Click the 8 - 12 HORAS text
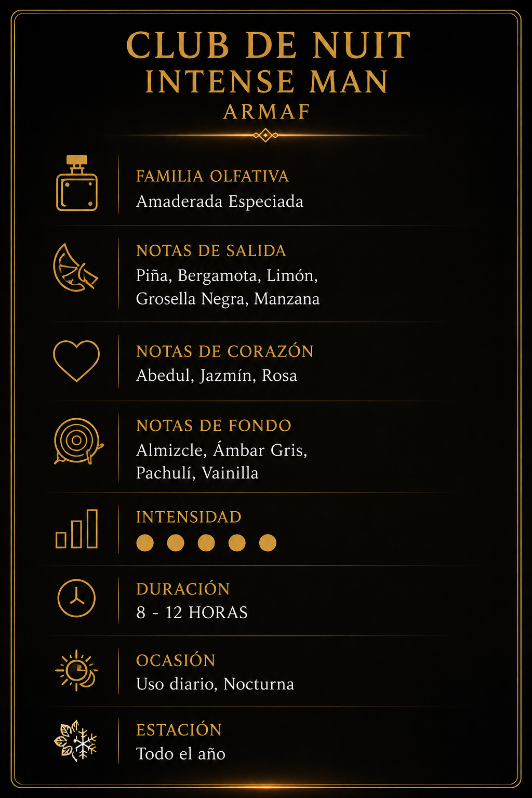Viewport: 532px width, 798px height. (x=192, y=613)
